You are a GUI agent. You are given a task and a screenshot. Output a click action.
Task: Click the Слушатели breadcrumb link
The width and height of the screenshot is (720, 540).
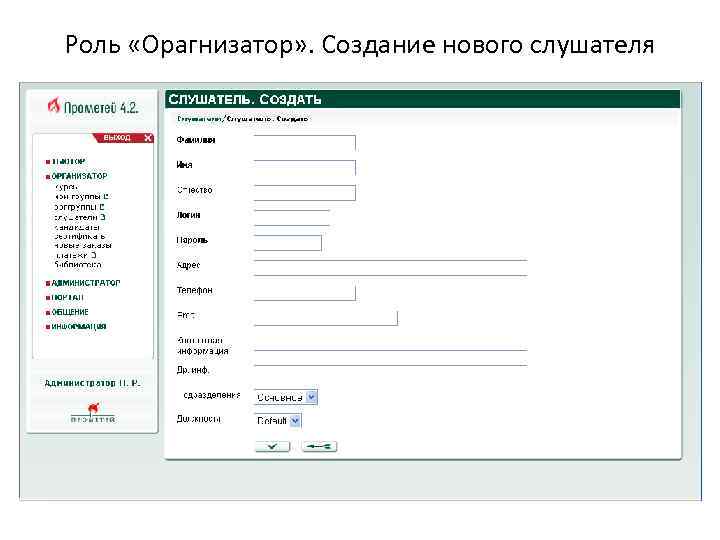click(199, 119)
